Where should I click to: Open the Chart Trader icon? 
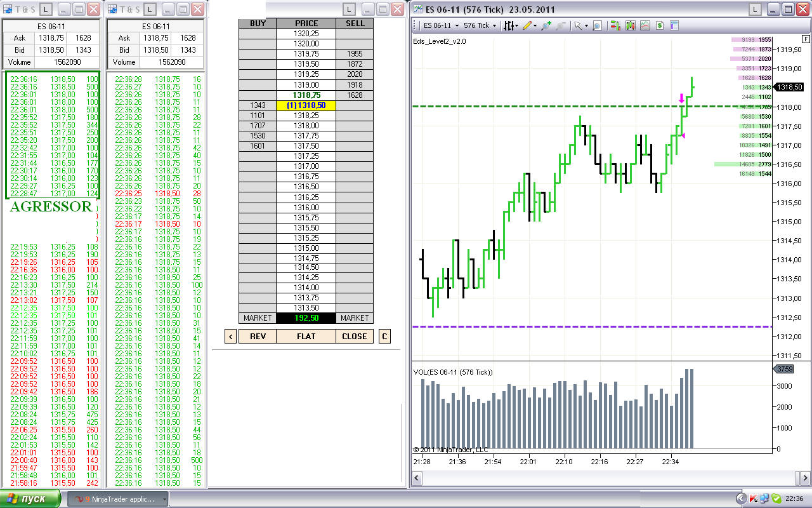pos(615,25)
